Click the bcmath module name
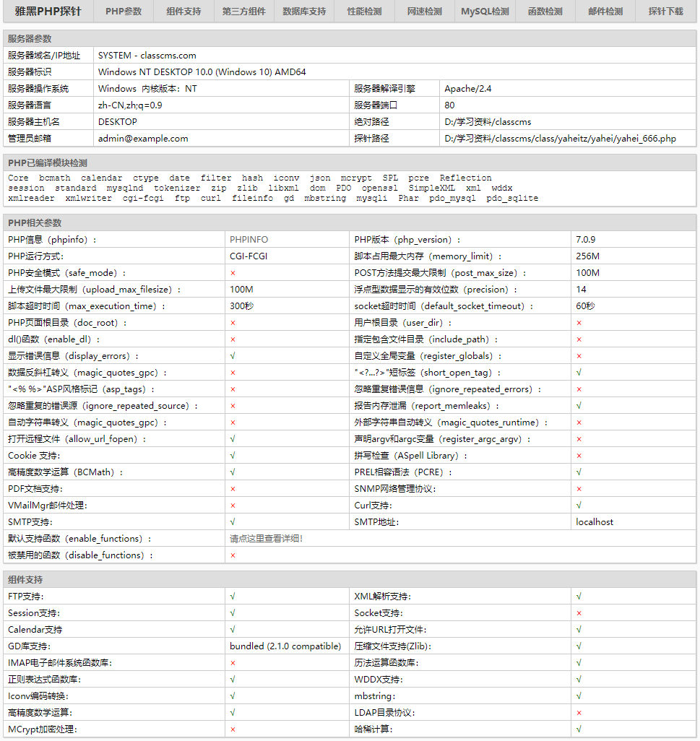 click(55, 178)
